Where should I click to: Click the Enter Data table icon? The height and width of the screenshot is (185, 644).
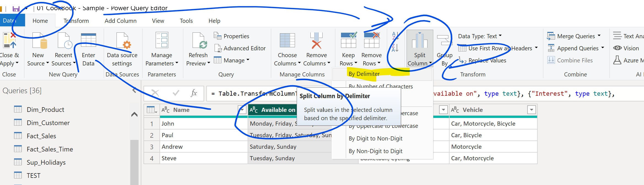coord(88,40)
